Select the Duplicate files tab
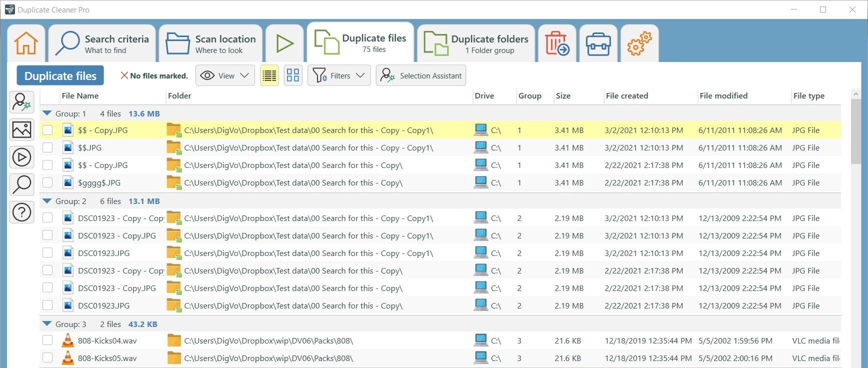Viewport: 868px width, 368px height. point(360,42)
